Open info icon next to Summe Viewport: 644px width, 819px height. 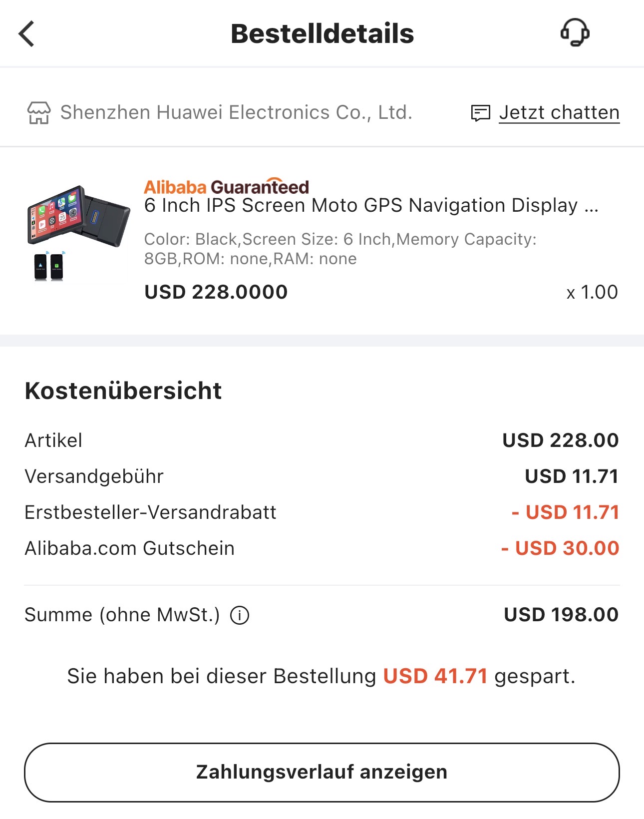pos(240,615)
